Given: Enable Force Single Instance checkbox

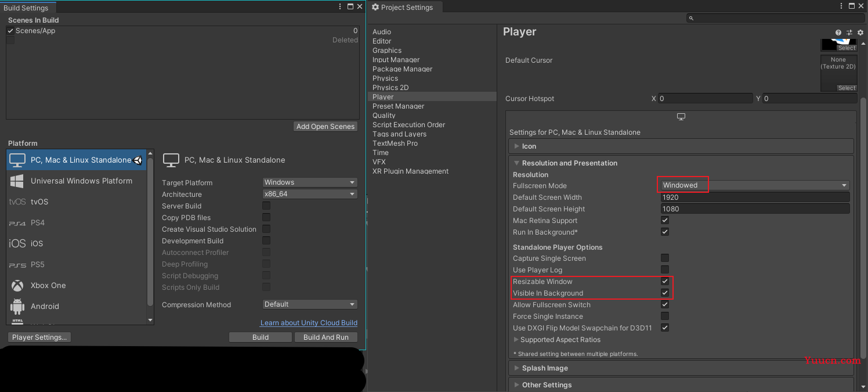Looking at the screenshot, I should click(665, 316).
